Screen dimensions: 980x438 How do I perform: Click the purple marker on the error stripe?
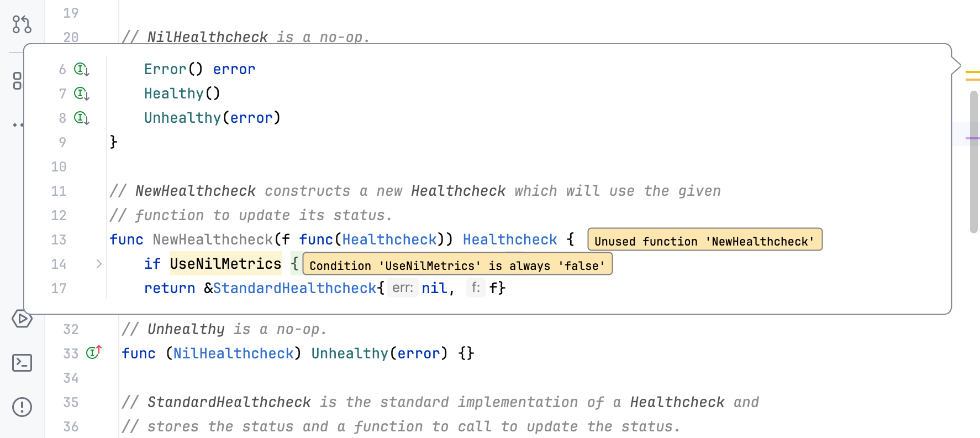(x=972, y=138)
